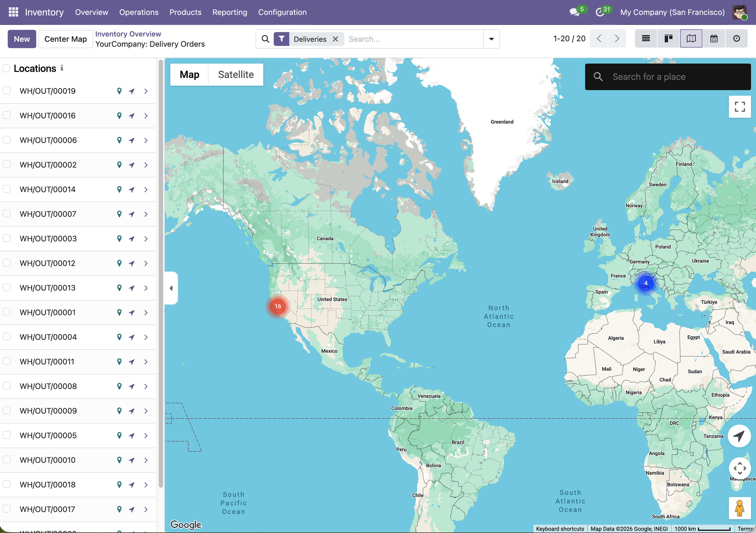Expand the WH/OUT/00008 row chevron
The height and width of the screenshot is (533, 756).
click(146, 387)
